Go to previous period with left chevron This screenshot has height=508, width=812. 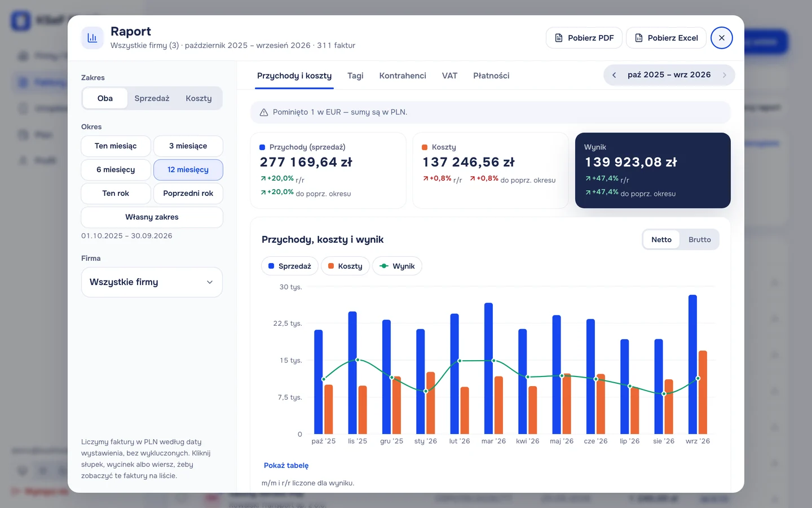tap(614, 75)
